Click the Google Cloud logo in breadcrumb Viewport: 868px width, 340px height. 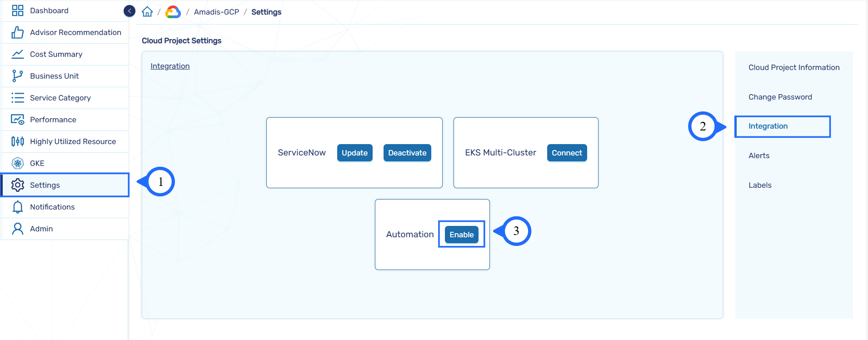pos(173,12)
